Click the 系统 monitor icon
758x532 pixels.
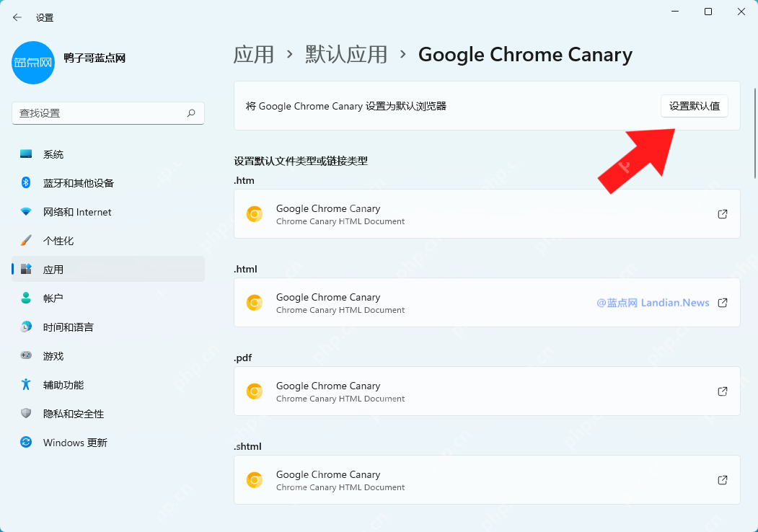click(x=26, y=154)
